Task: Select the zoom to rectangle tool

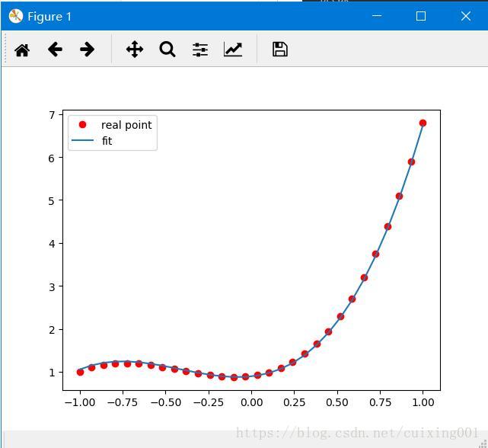Action: [x=167, y=50]
